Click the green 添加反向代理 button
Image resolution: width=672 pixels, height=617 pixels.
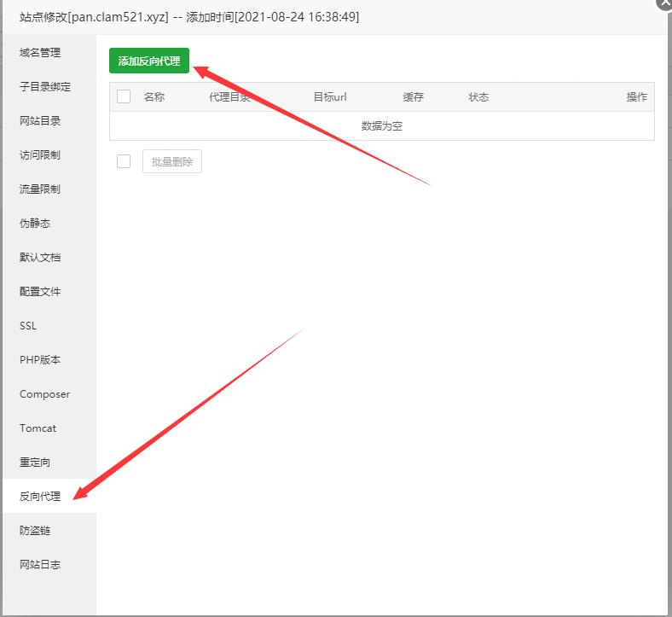coord(148,61)
